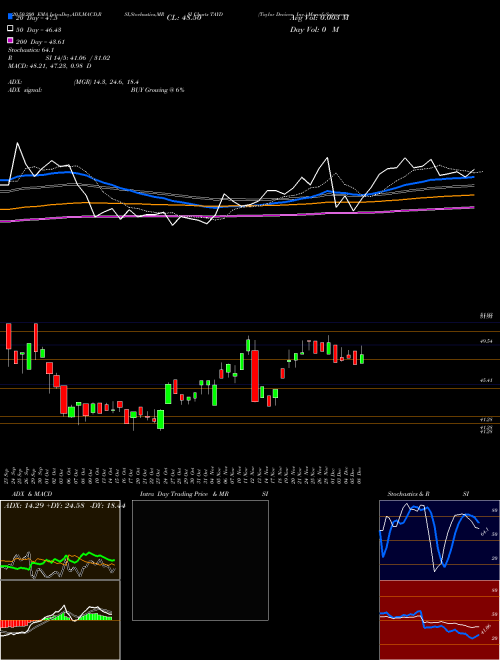
Task: Click the 'Stochastics & R' panel title
Action: 408,494
